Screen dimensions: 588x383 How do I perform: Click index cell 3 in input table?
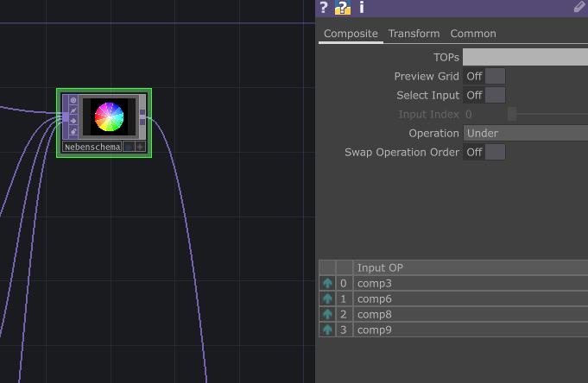pos(344,330)
